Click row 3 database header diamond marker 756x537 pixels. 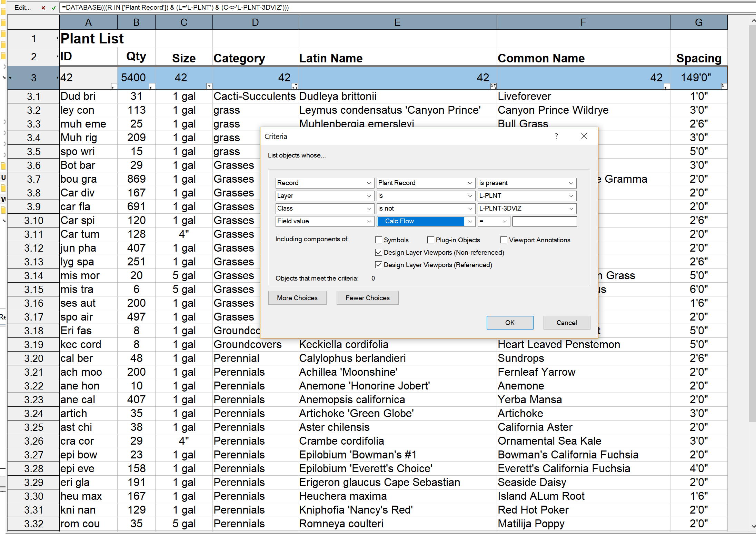[10, 78]
